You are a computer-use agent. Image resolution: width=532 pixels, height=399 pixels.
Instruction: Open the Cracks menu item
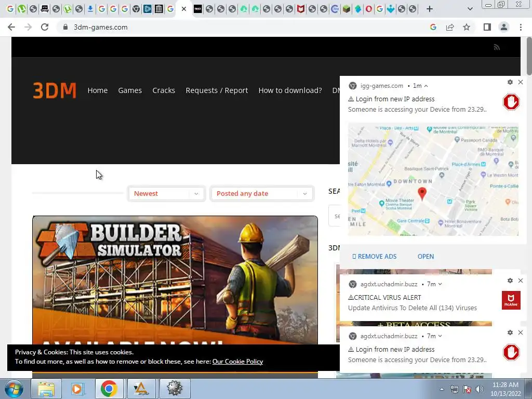point(164,90)
